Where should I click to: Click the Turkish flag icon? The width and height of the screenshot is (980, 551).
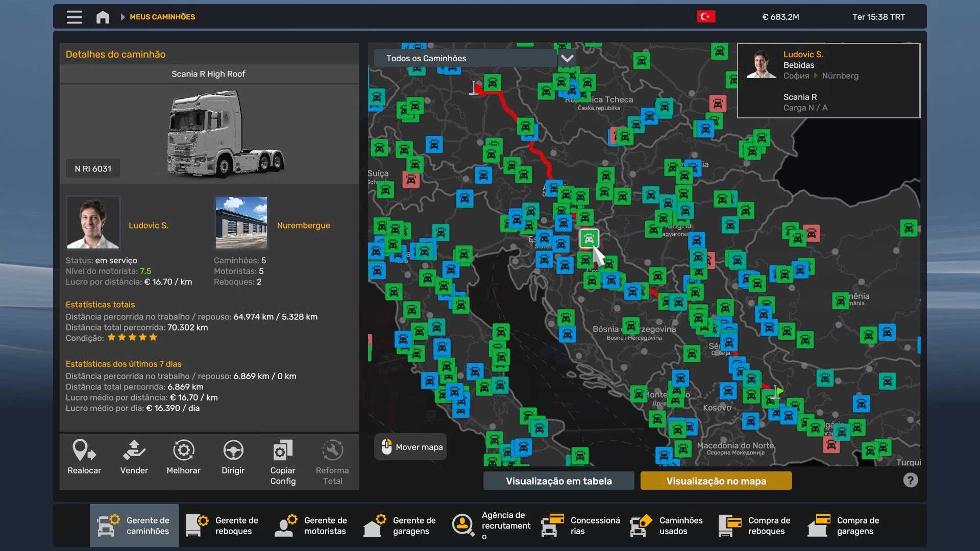click(706, 17)
